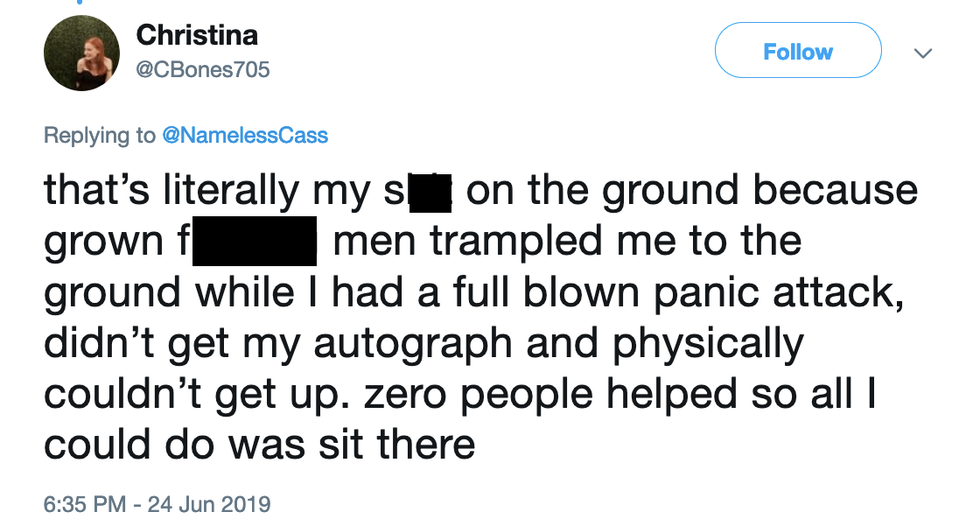Viewport: 980px width, 527px height.
Task: Click the 24 Jun 2019 date
Action: pyautogui.click(x=209, y=504)
